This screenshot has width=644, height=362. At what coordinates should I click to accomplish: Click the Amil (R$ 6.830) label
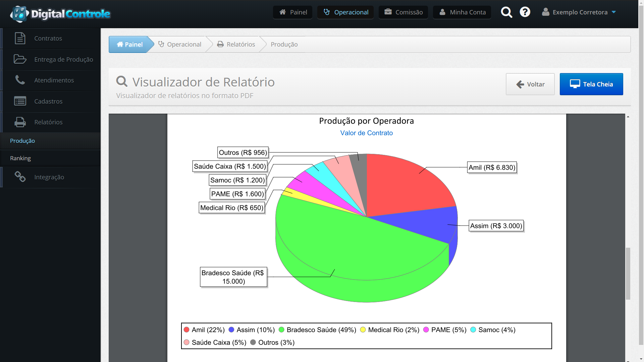pos(492,167)
